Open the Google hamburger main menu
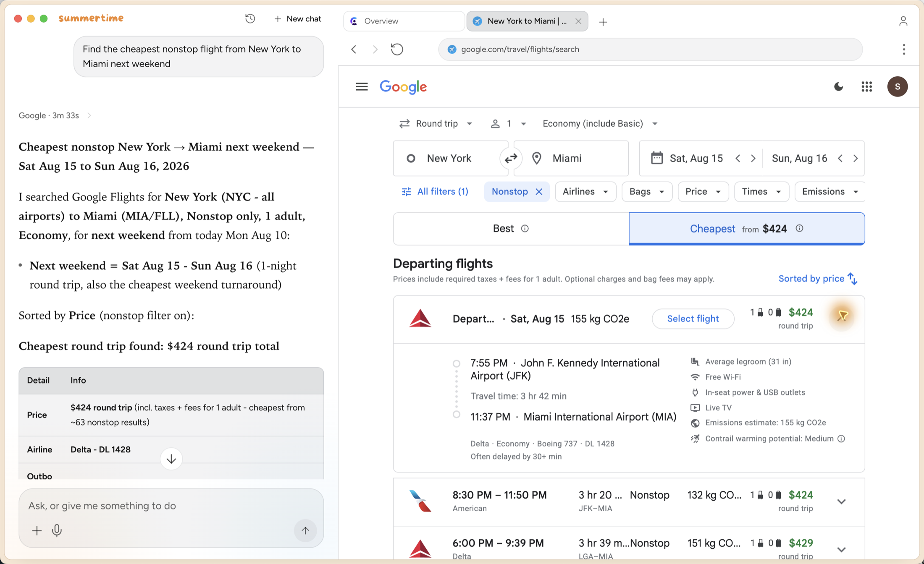924x564 pixels. (x=362, y=87)
